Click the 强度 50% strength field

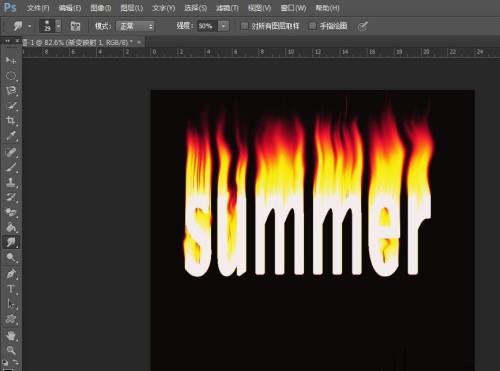[207, 26]
